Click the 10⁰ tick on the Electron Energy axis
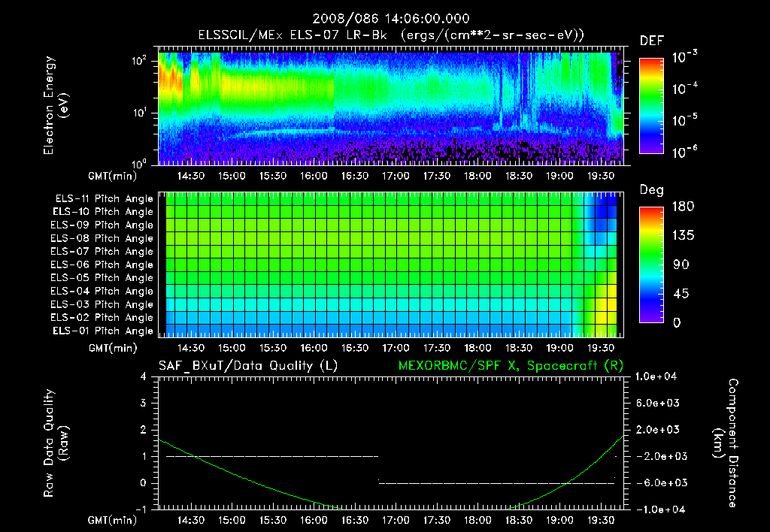This screenshot has width=770, height=532. coord(139,163)
